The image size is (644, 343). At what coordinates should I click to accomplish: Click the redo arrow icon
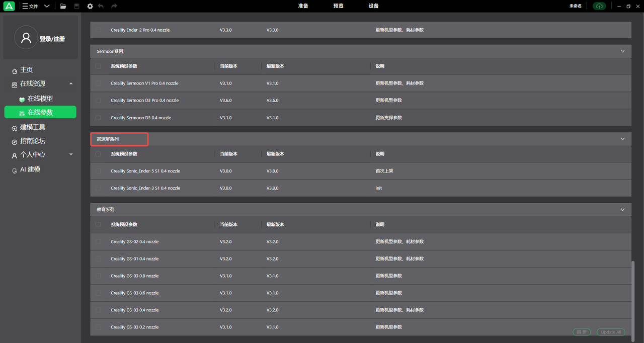[x=114, y=6]
